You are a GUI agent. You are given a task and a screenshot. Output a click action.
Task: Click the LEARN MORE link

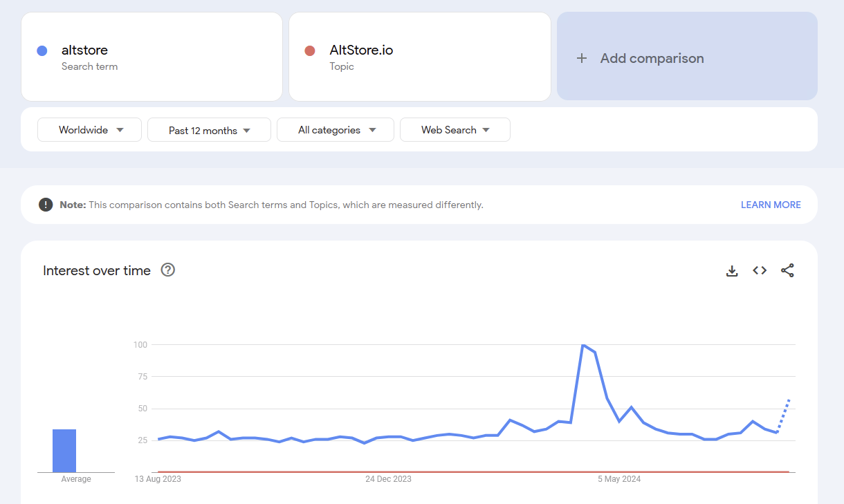tap(771, 205)
